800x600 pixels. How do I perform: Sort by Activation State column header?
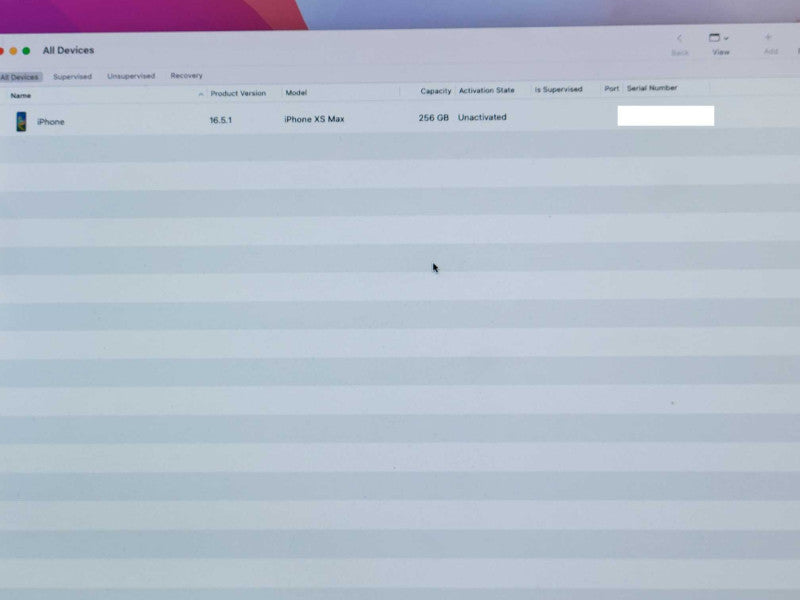tap(487, 90)
